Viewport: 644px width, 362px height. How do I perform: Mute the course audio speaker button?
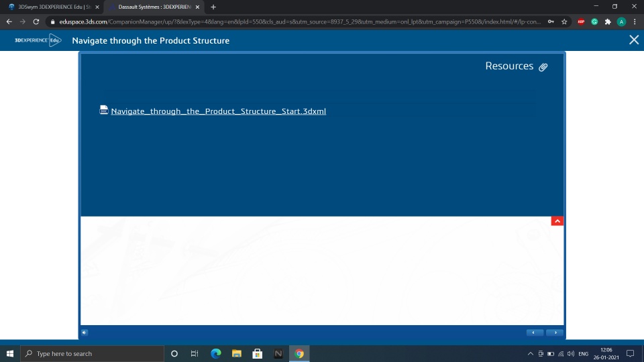[x=85, y=333]
